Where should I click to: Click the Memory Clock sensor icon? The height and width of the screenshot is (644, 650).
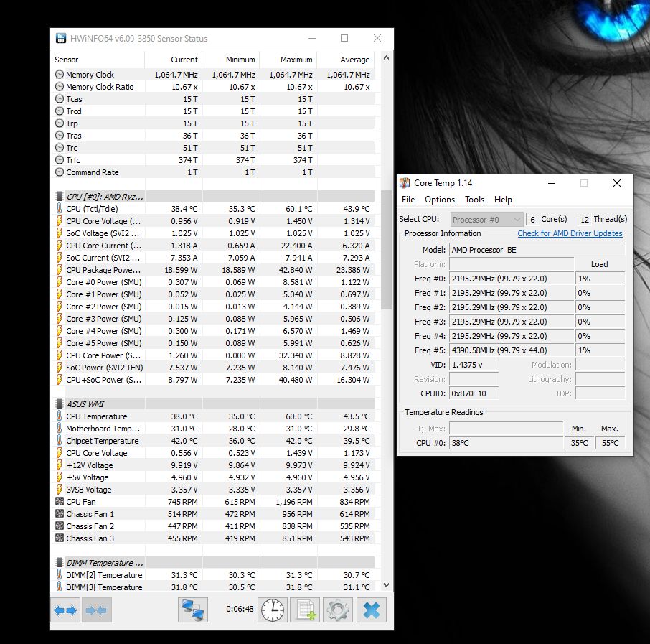tap(60, 74)
